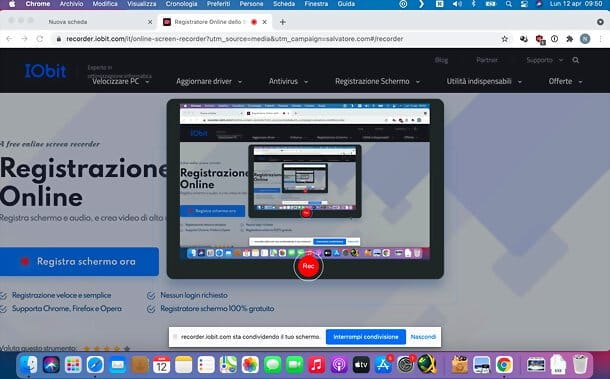
Task: Open Messages from the dock
Action: click(x=273, y=365)
